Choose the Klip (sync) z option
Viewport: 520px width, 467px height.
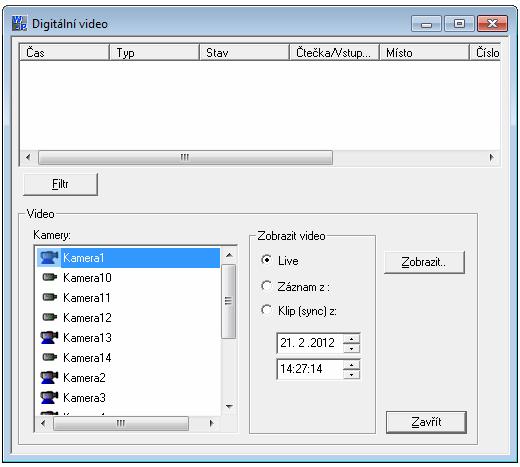(x=266, y=310)
